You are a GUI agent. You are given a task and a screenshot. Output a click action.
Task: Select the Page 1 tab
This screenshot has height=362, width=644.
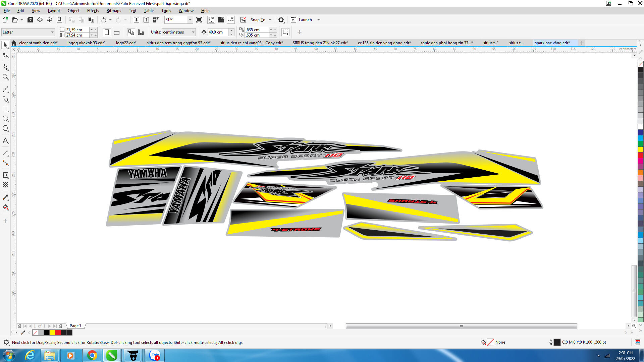point(75,326)
